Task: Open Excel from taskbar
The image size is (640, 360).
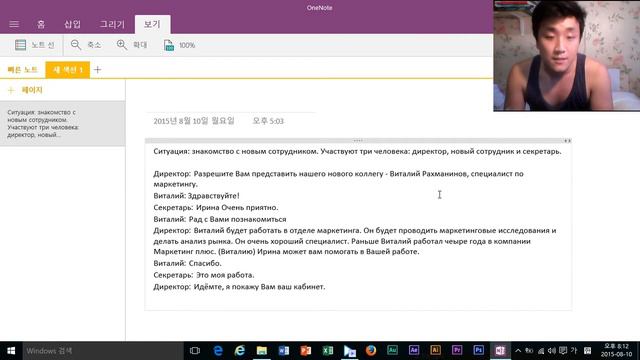Action: click(327, 351)
